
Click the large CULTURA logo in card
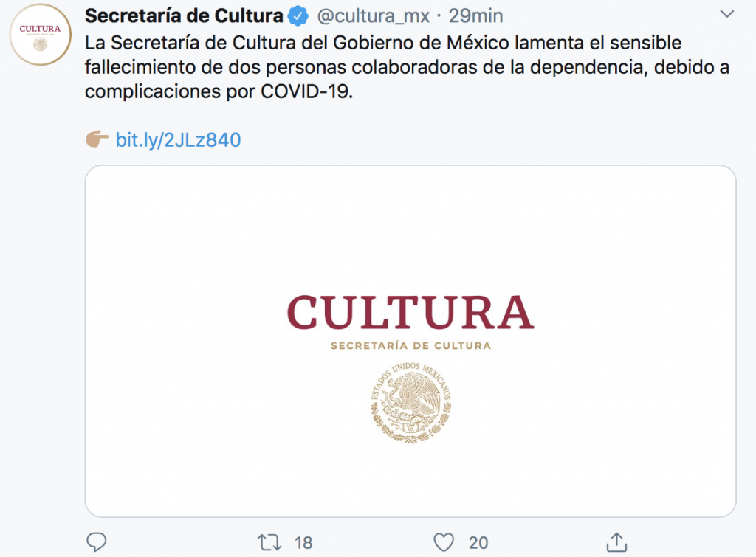(410, 312)
